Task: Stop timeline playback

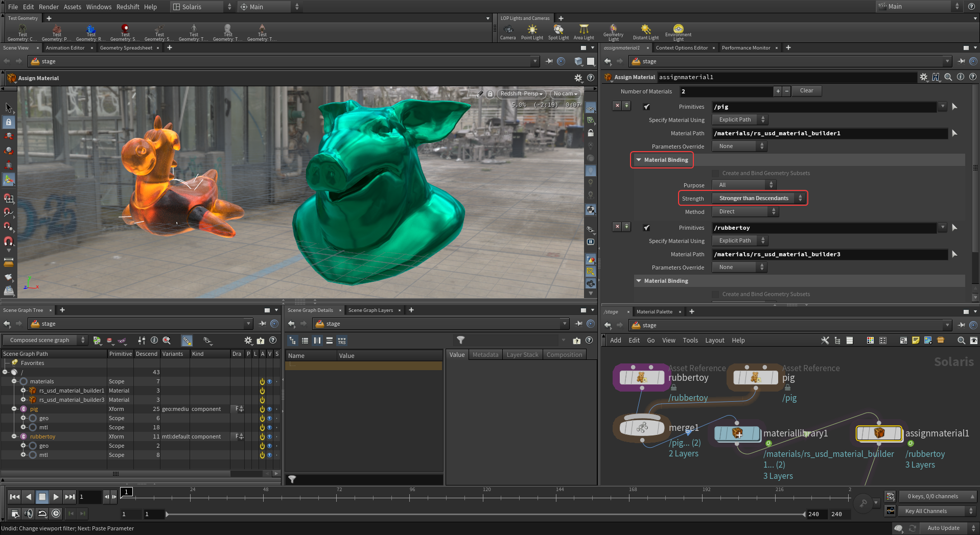Action: [x=42, y=497]
